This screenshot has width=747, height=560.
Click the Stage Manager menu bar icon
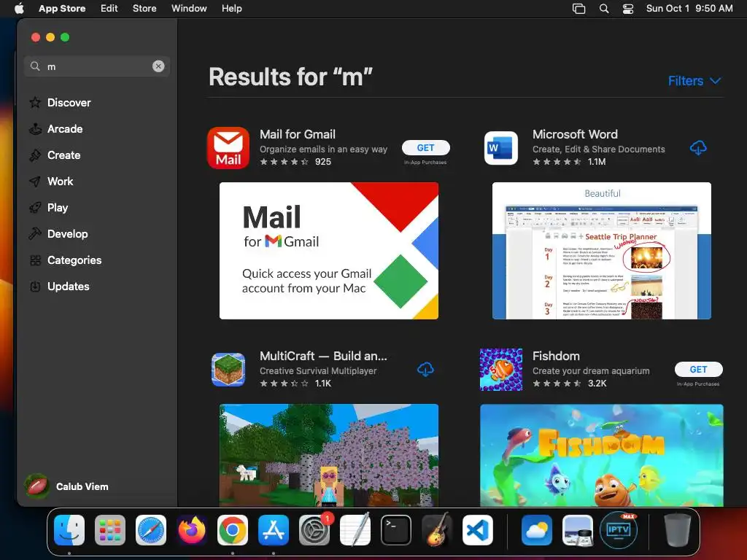click(x=578, y=9)
